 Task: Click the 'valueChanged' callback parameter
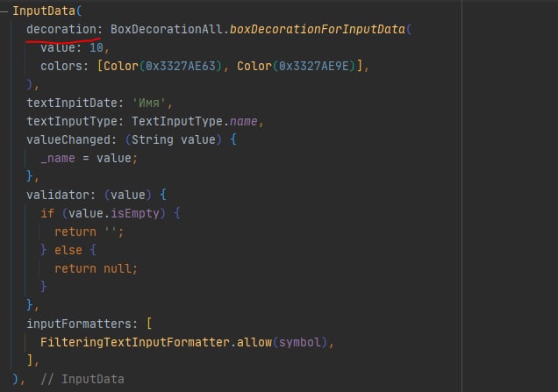point(68,139)
